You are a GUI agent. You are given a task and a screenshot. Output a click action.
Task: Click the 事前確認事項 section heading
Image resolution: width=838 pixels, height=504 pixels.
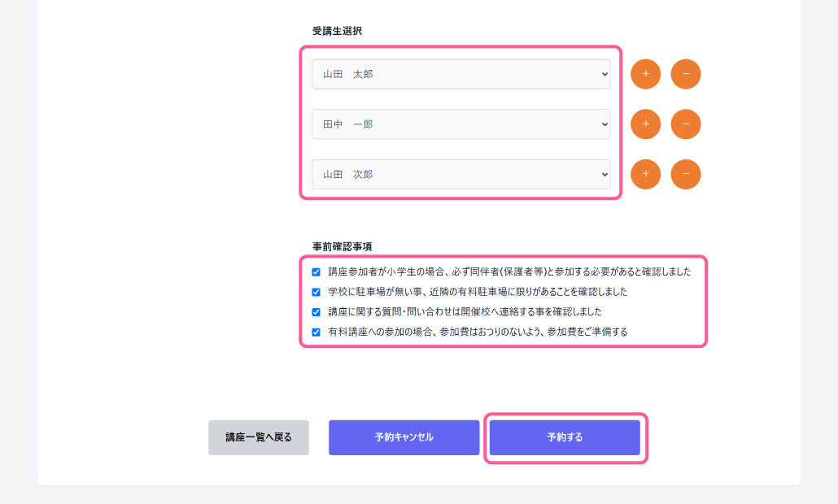click(x=342, y=245)
